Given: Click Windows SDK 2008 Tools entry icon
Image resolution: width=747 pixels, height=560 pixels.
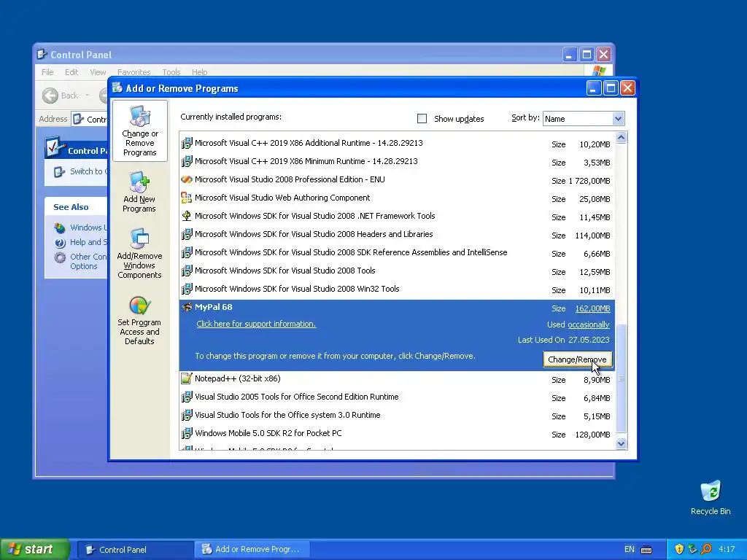Looking at the screenshot, I should pyautogui.click(x=187, y=271).
